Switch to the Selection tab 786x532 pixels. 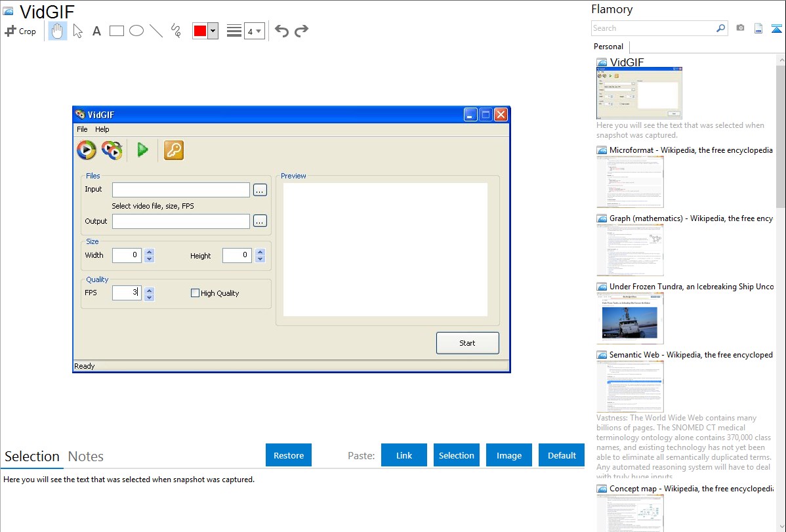coord(32,457)
